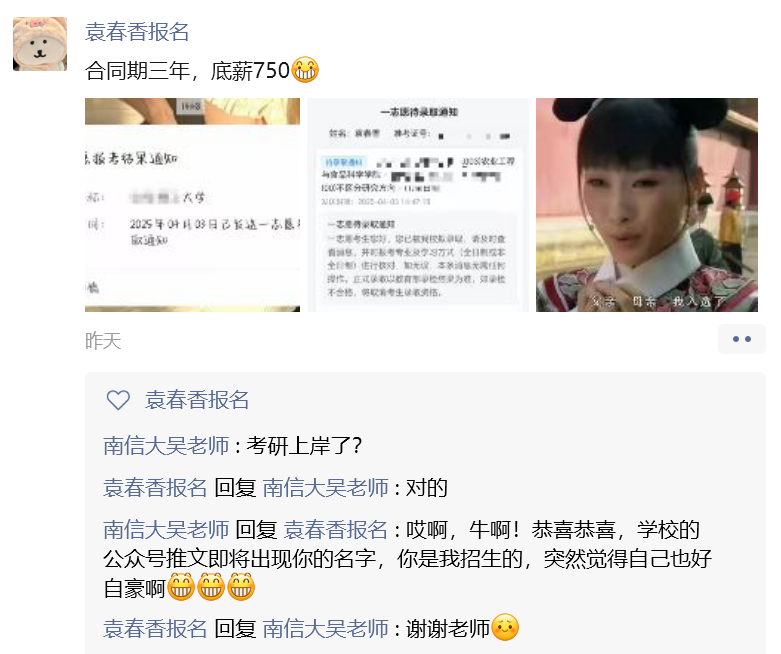
Task: Open 袁春香报名 on 谢谢老师 reply
Action: [155, 629]
